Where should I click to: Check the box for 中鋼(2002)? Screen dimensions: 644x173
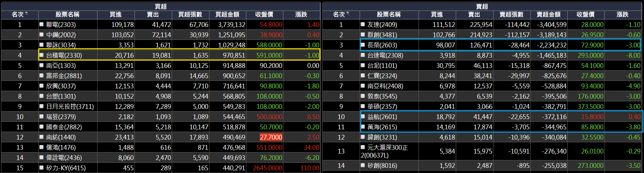click(41, 34)
